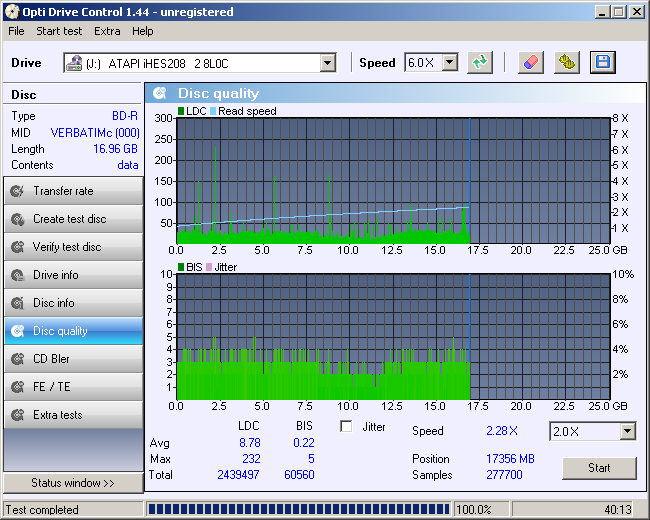
Task: Open the Start test menu
Action: click(x=59, y=31)
